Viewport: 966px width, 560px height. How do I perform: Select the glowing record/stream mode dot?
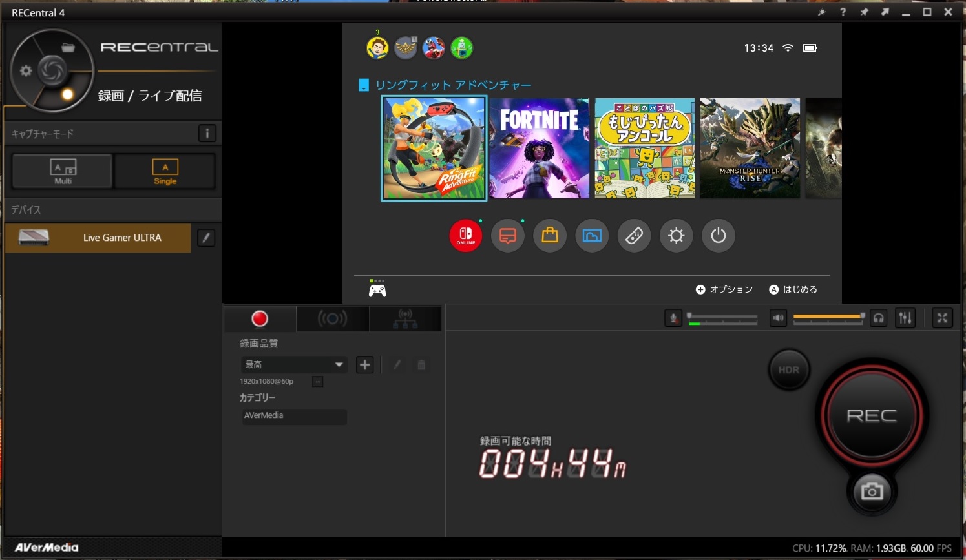[x=67, y=95]
